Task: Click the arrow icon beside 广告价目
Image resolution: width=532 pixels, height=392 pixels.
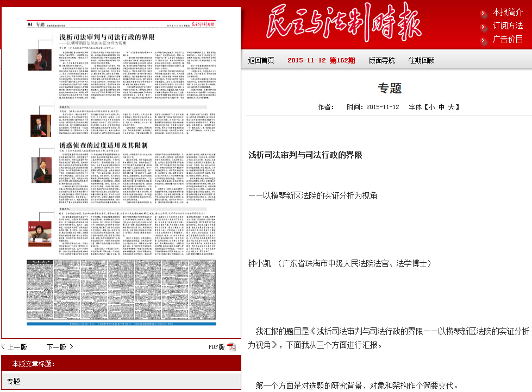Action: (484, 40)
